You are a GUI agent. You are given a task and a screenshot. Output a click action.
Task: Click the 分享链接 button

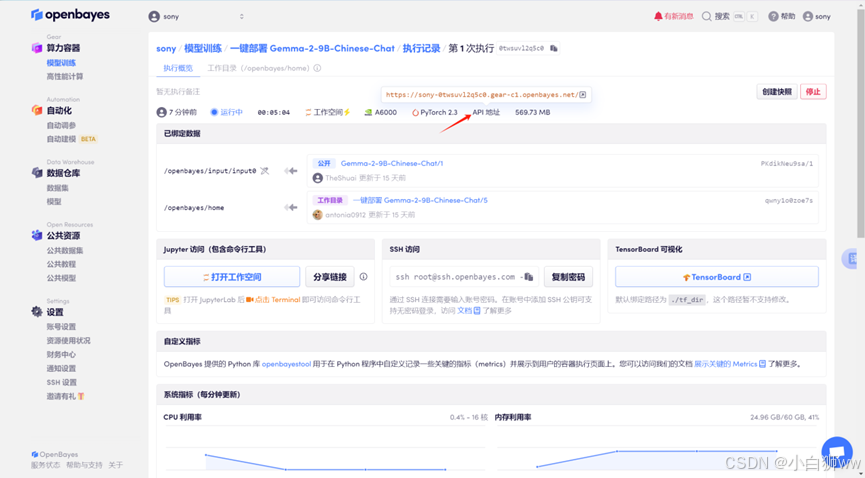330,277
